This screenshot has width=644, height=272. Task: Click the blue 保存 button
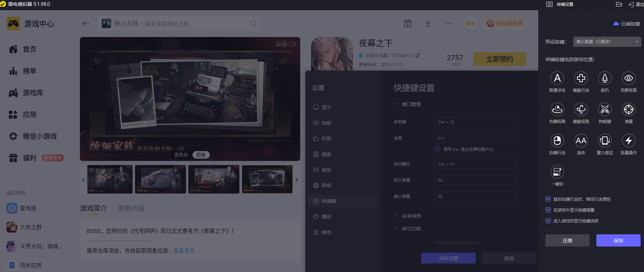[x=618, y=240]
